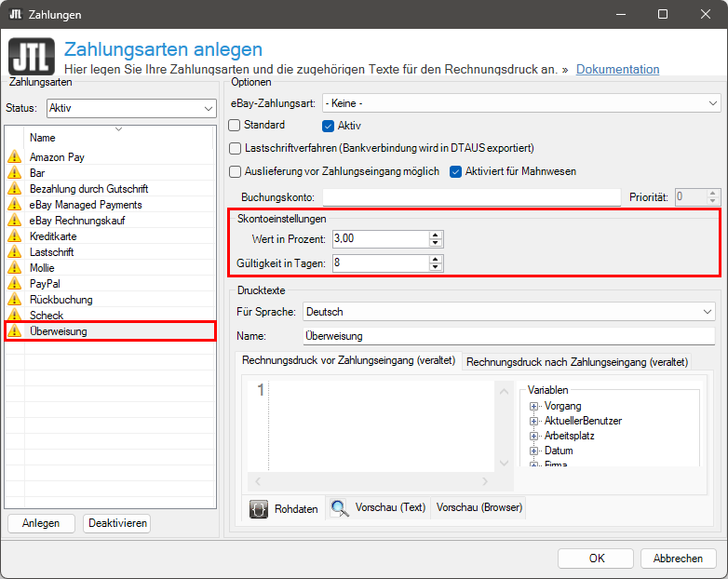The height and width of the screenshot is (579, 728).
Task: Click the warning icon next to Lastschrift
Action: (14, 252)
